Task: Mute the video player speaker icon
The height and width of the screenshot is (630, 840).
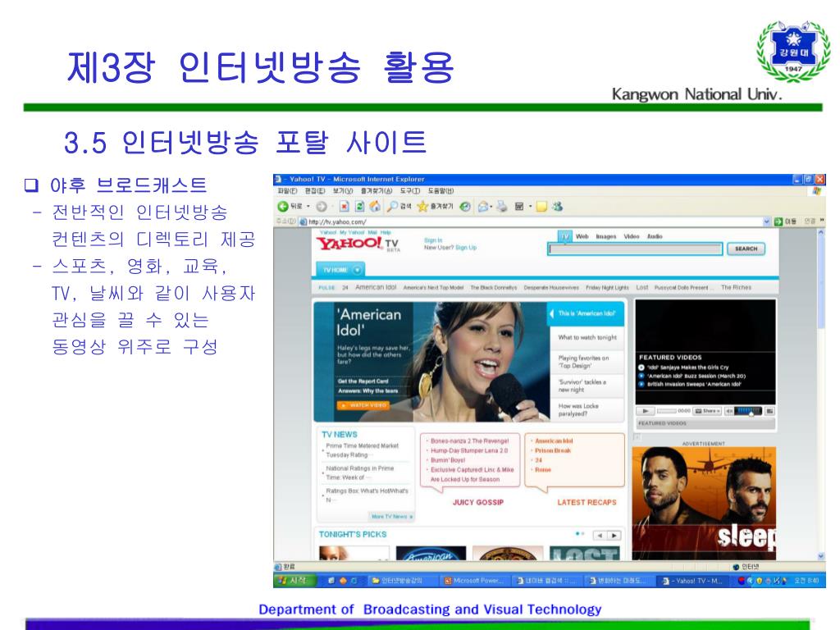Action: coord(729,411)
